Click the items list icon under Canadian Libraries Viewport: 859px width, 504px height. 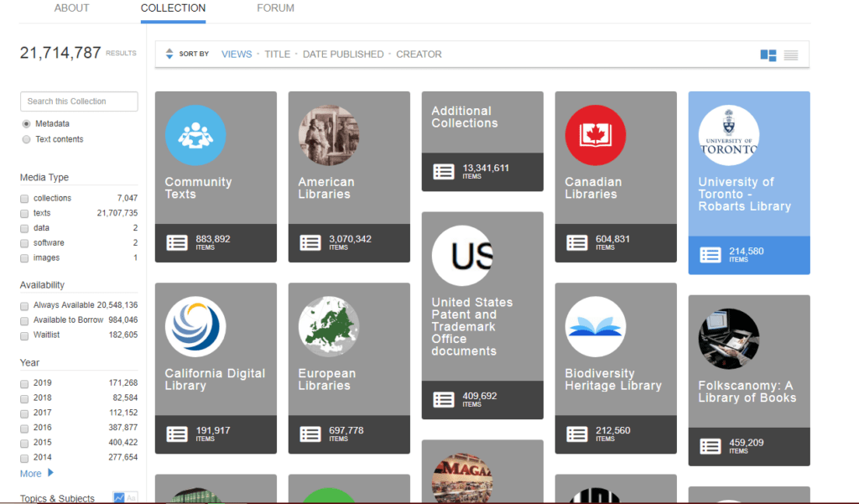[x=577, y=242]
